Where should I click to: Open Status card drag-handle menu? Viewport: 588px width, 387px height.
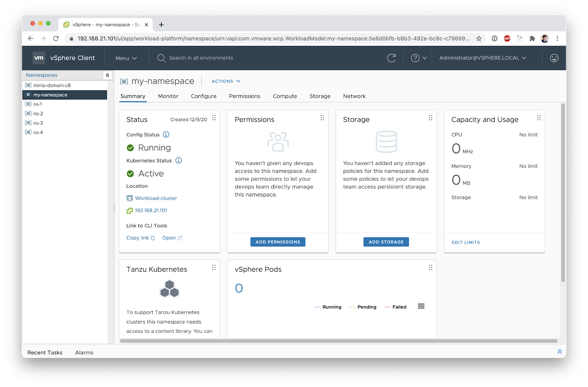(214, 118)
